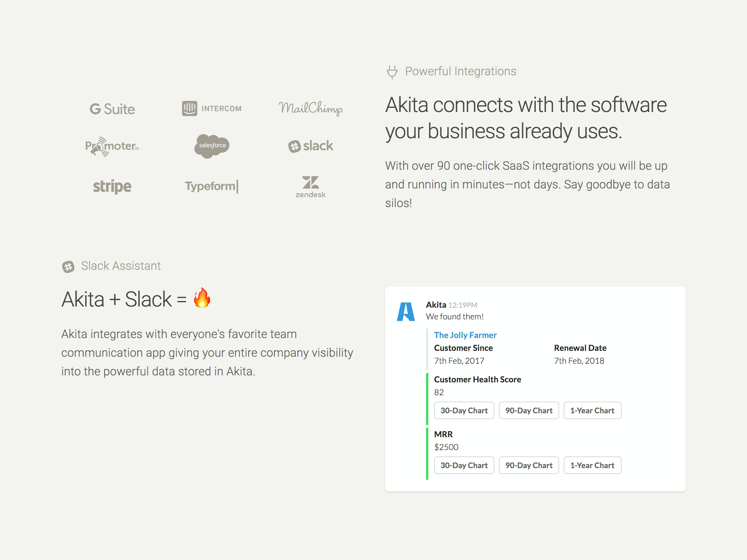Click the Slack logo in integrations grid
The image size is (747, 560).
[x=310, y=146]
